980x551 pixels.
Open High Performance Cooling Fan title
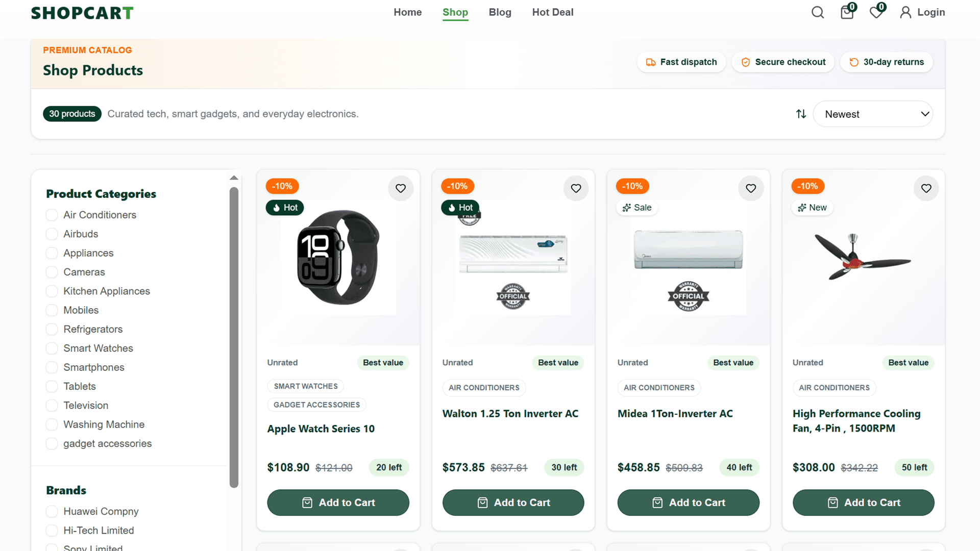pos(856,421)
